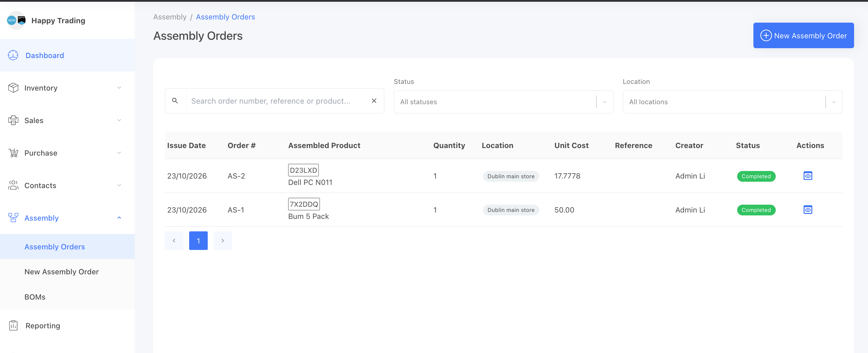868x353 pixels.
Task: Click the Dashboard gauge icon
Action: pyautogui.click(x=13, y=55)
